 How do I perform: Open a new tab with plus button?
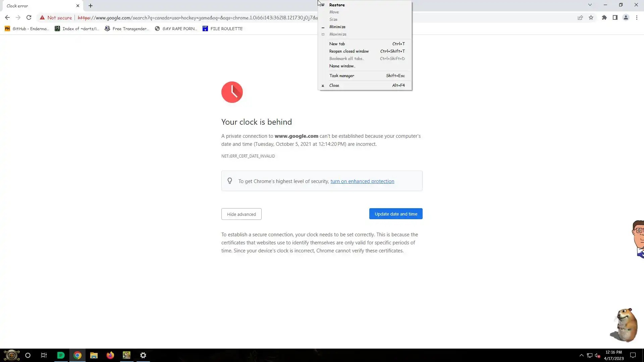(91, 6)
